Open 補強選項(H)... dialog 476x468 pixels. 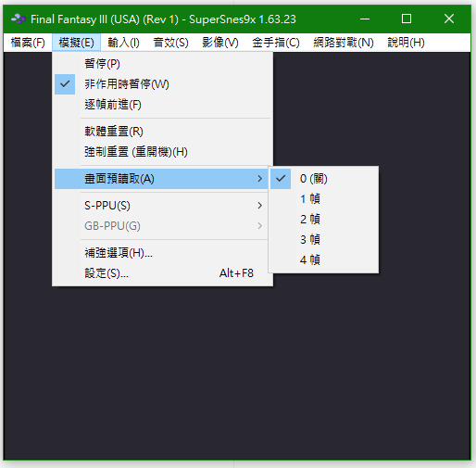[161, 253]
